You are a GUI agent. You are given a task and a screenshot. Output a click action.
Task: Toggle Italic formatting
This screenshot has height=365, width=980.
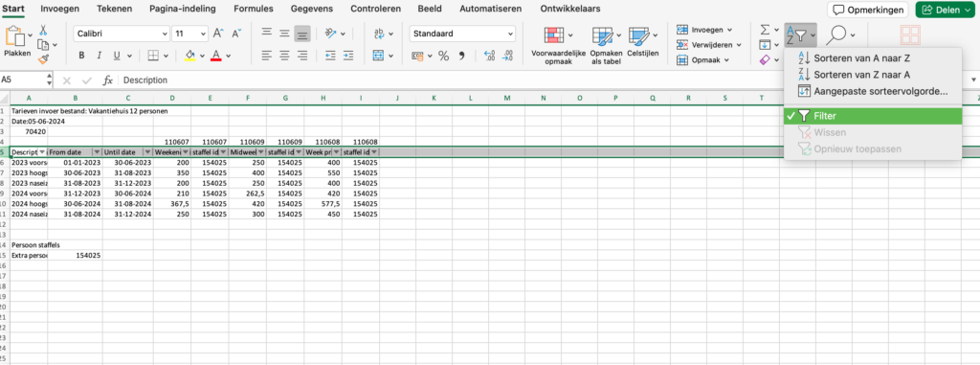pyautogui.click(x=99, y=56)
